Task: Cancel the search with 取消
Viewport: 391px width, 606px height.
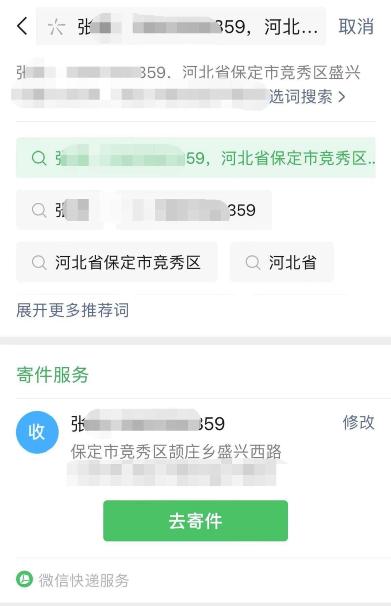Action: 356,27
